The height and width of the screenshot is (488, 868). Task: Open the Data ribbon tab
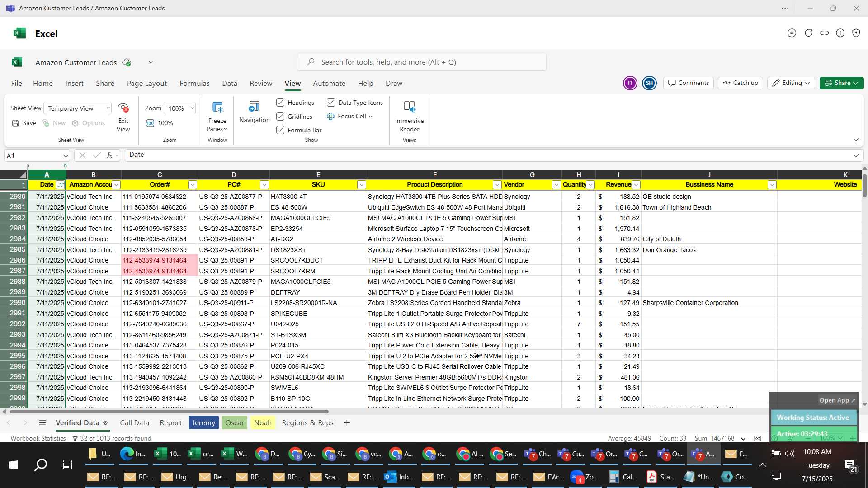tap(230, 83)
